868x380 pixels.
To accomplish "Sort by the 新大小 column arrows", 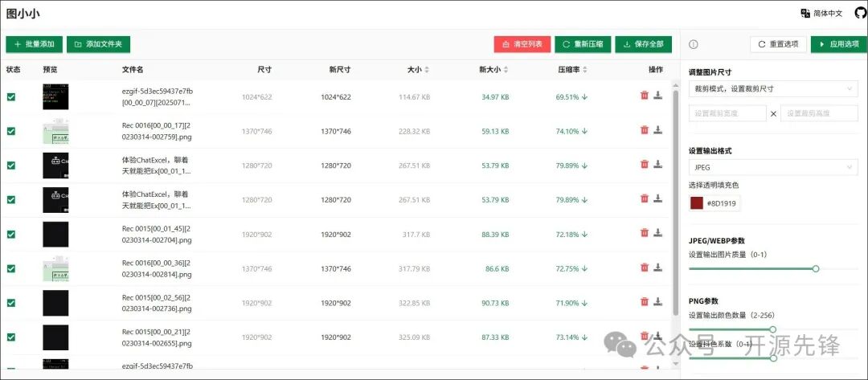I will [506, 70].
